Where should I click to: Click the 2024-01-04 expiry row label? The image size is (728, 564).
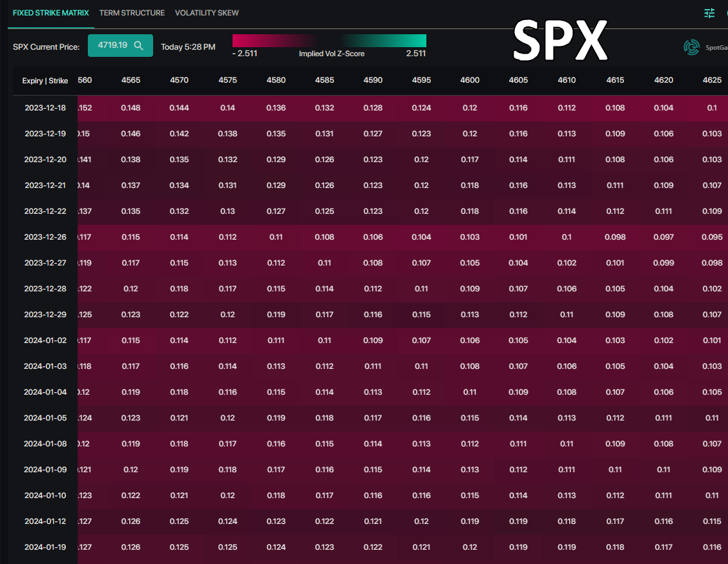click(x=45, y=392)
